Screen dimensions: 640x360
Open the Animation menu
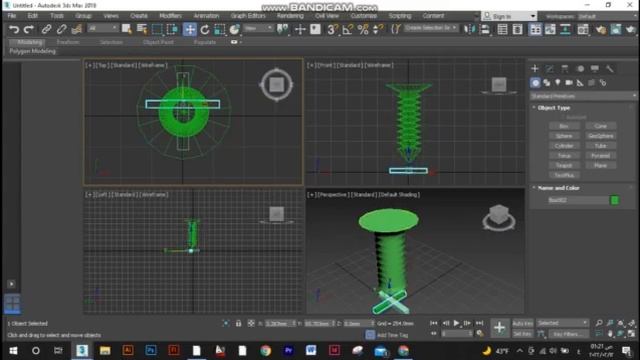pyautogui.click(x=206, y=16)
